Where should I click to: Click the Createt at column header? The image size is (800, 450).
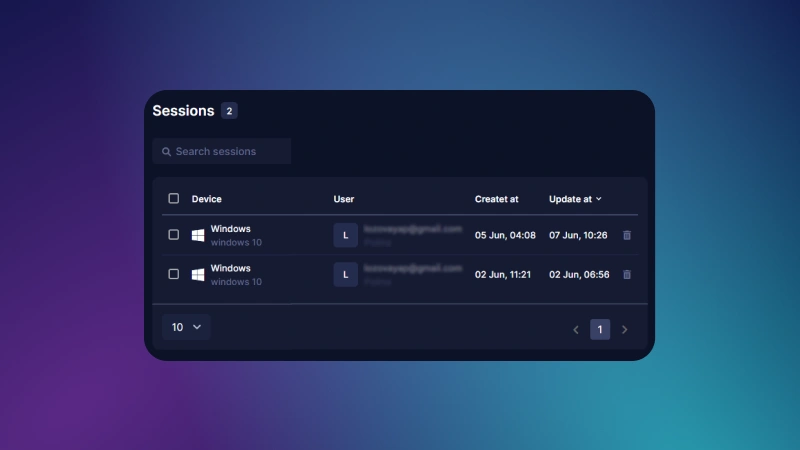click(x=496, y=199)
